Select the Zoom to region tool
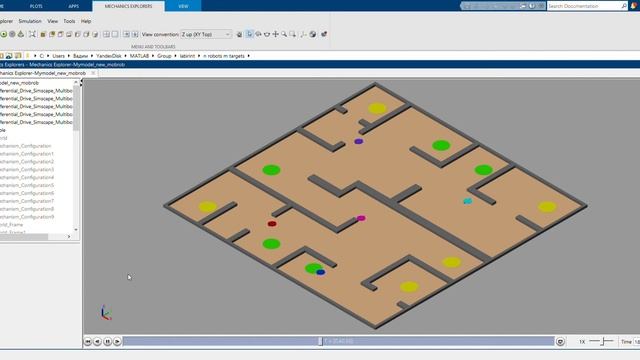The image size is (640, 360). tap(293, 34)
